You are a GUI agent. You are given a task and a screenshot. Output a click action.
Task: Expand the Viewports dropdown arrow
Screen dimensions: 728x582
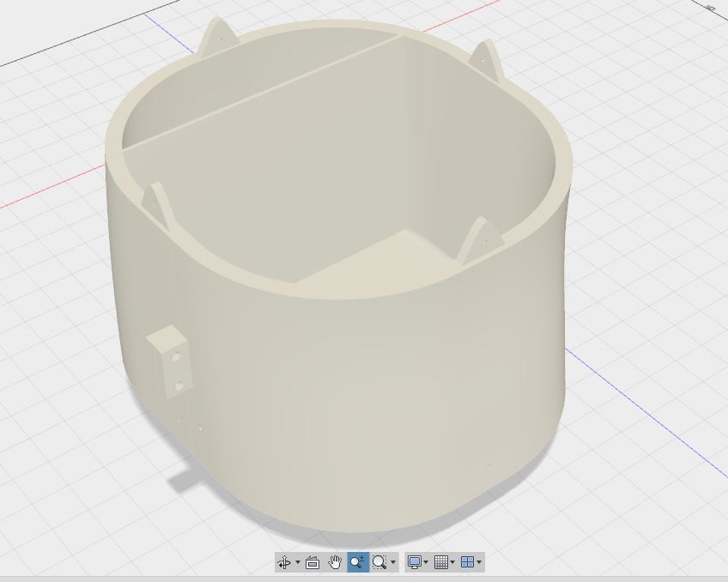(x=479, y=562)
